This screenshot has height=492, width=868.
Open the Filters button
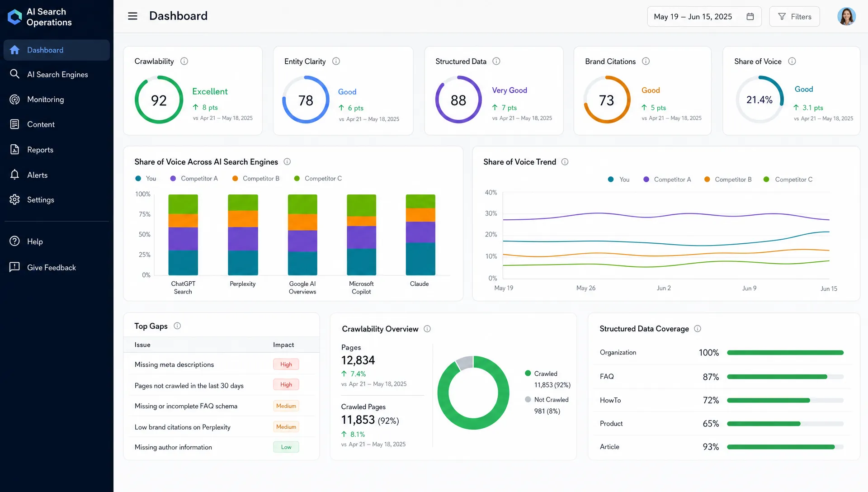click(794, 16)
